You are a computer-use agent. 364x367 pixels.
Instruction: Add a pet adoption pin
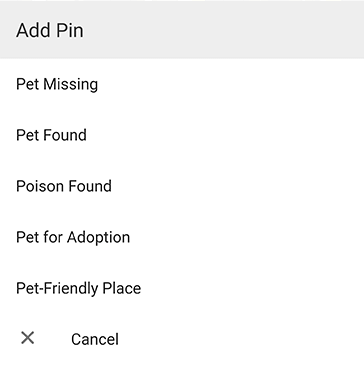pyautogui.click(x=182, y=237)
